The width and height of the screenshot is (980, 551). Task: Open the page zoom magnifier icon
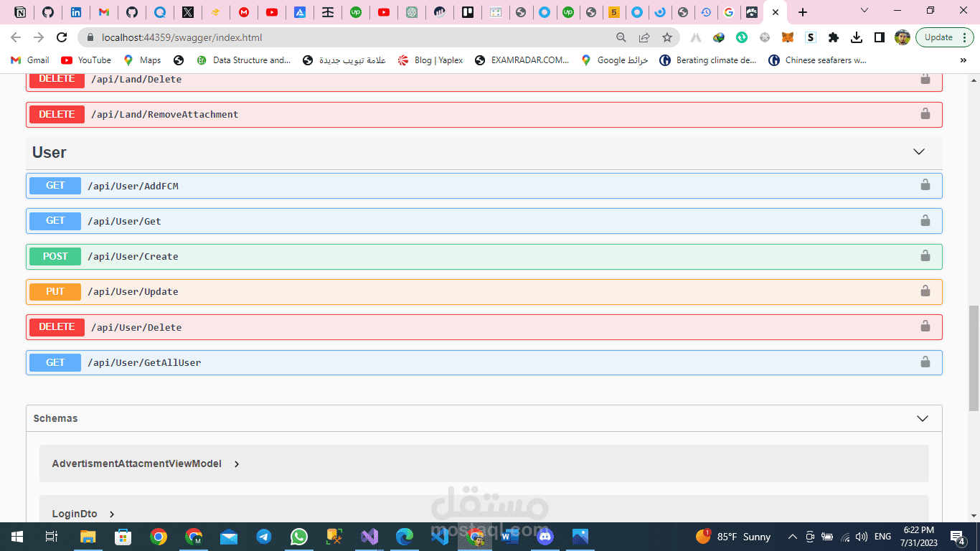[621, 37]
